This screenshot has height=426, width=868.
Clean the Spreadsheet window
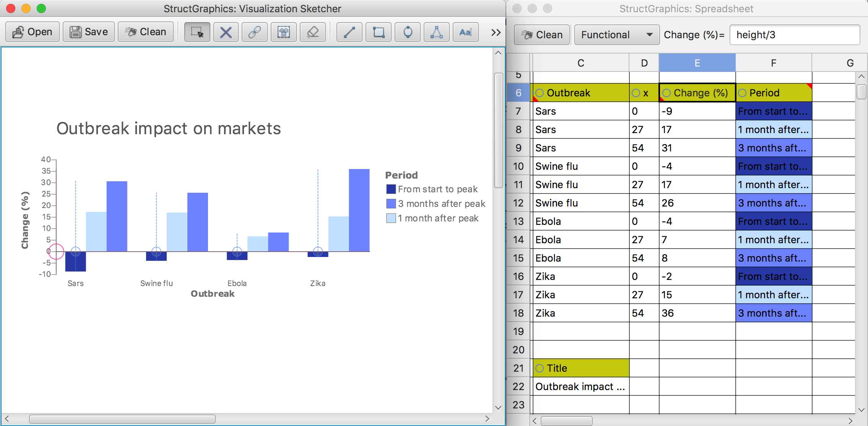click(542, 35)
